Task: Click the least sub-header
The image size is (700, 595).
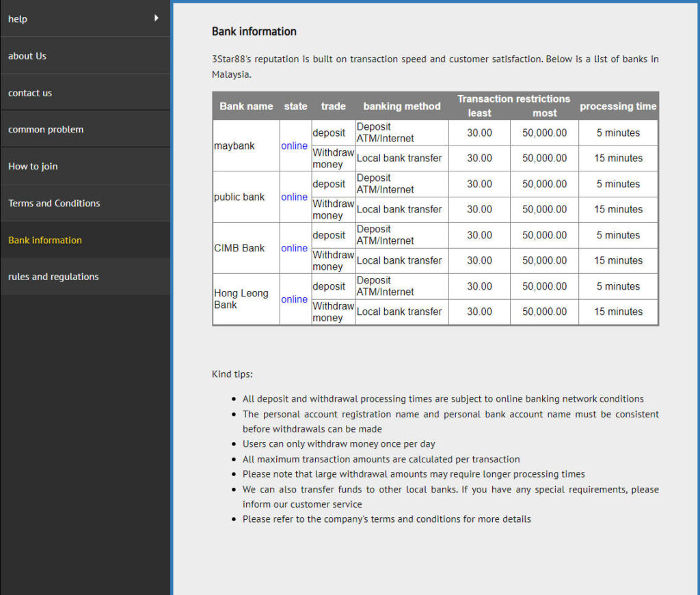Action: (479, 113)
